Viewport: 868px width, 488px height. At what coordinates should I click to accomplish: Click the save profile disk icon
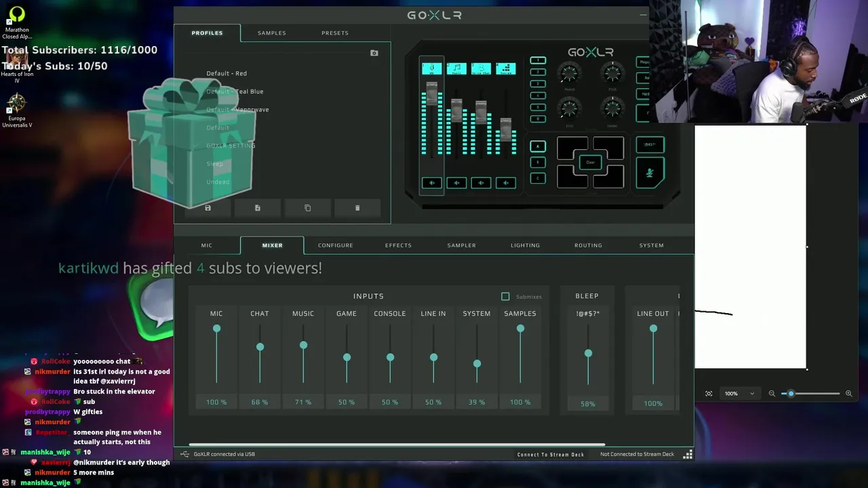(x=208, y=208)
